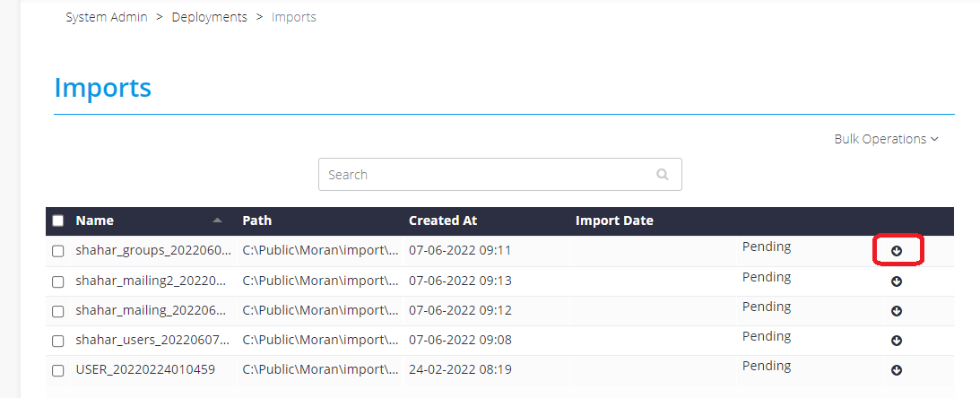Click Pending status in USER_20220224010459 row
The width and height of the screenshot is (980, 398).
click(767, 366)
